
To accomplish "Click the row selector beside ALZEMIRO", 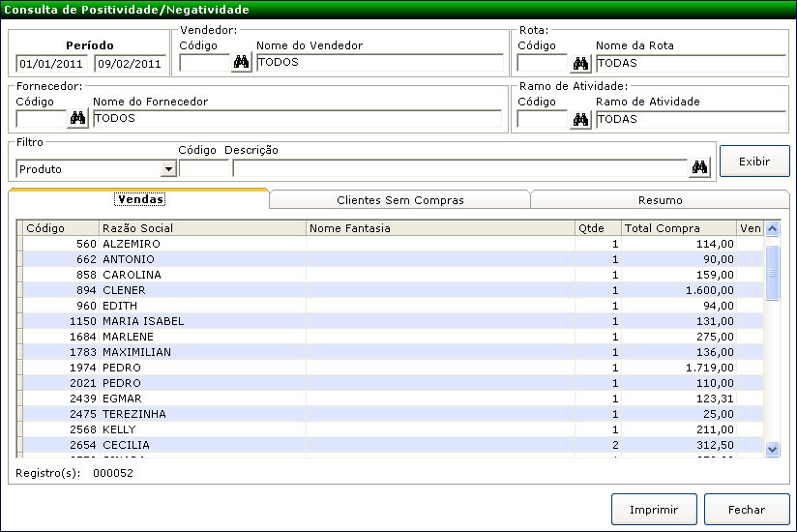I will [19, 244].
